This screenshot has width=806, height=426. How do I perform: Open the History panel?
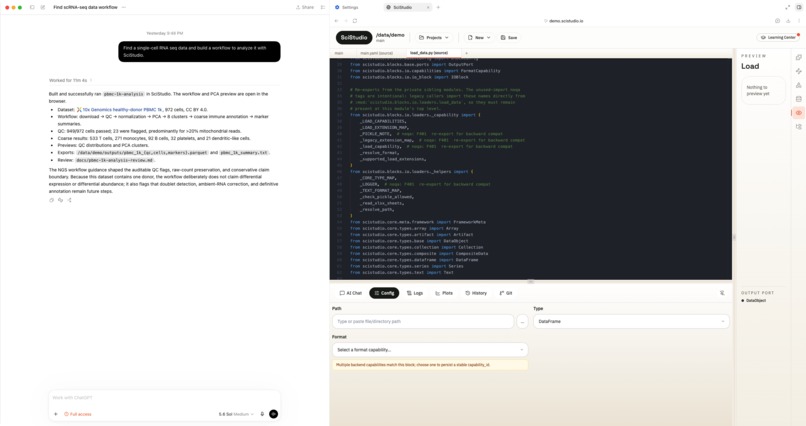point(476,293)
